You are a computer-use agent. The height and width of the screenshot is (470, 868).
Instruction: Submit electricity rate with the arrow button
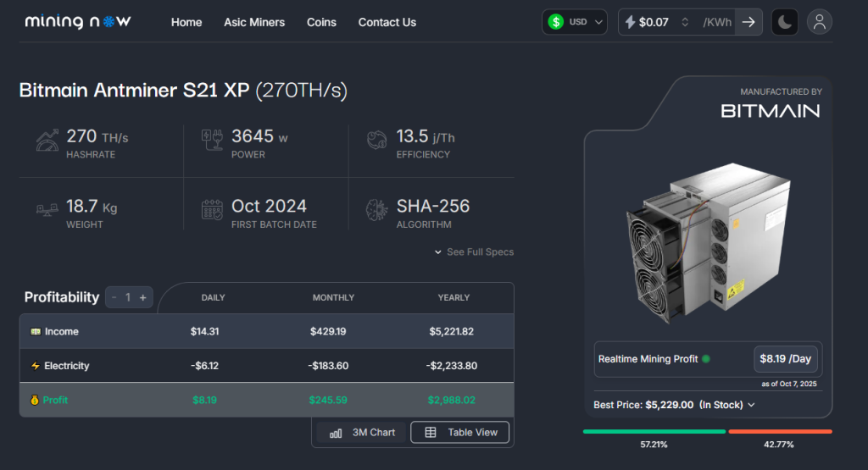click(x=748, y=22)
